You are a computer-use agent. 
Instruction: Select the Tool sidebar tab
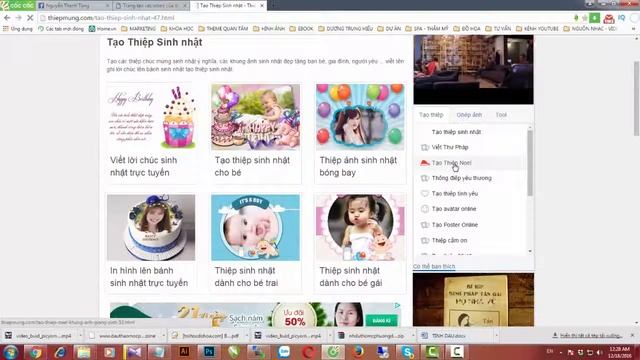(x=501, y=115)
